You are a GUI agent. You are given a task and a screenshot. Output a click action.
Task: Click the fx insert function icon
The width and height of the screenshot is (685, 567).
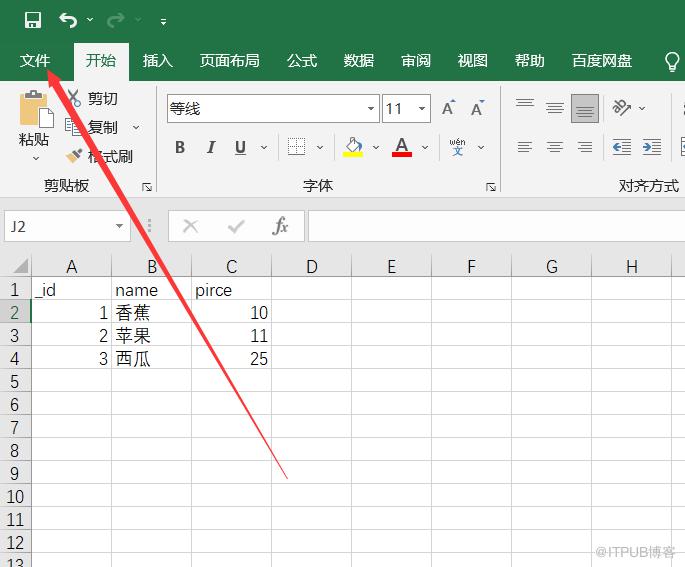[280, 226]
